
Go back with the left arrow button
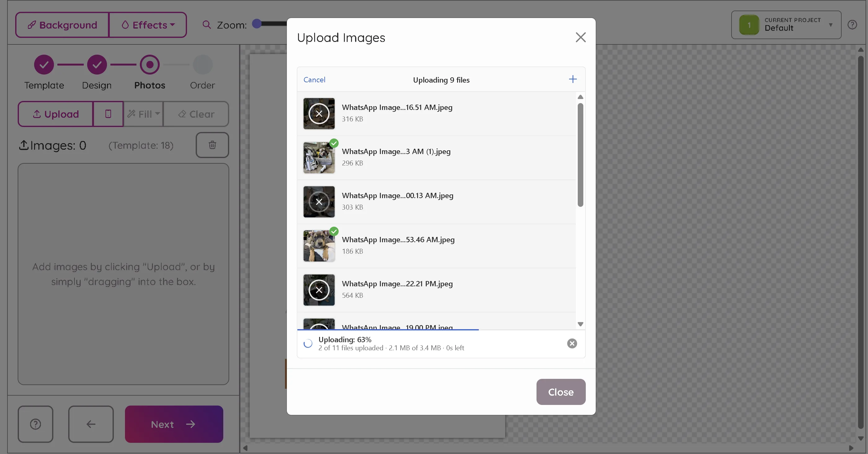91,424
